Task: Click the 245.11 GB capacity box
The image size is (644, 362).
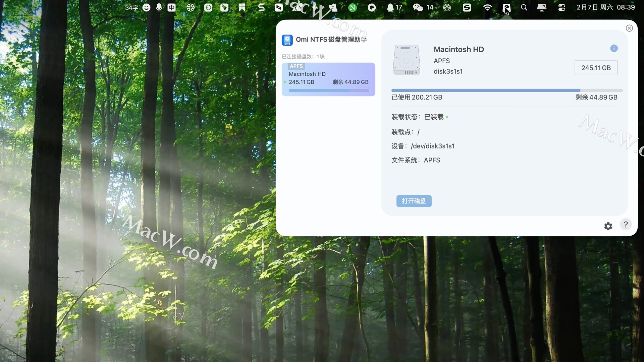Action: 596,68
